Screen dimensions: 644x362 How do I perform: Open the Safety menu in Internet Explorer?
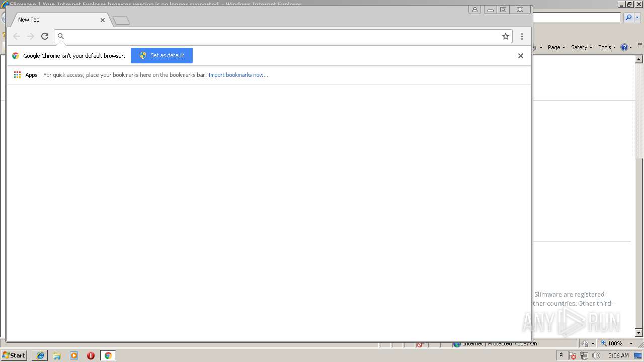coord(581,47)
